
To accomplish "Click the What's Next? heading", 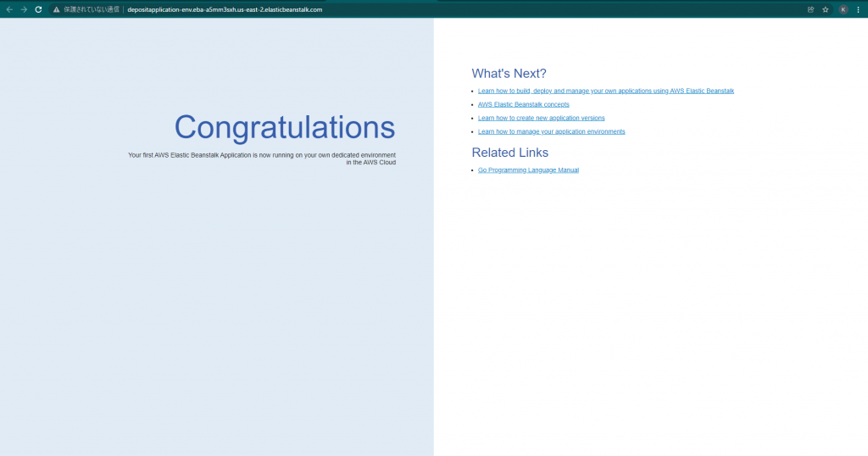I will pos(509,74).
